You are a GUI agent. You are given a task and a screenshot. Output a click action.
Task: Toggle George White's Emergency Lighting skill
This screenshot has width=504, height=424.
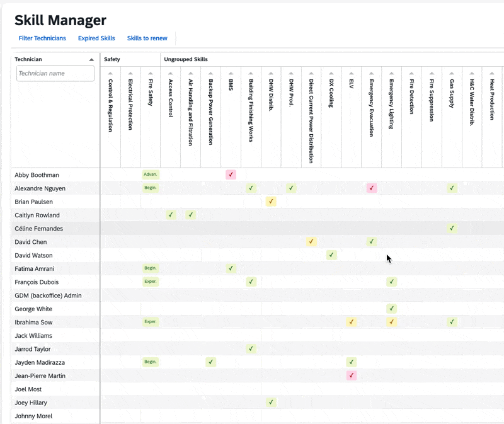pyautogui.click(x=392, y=309)
